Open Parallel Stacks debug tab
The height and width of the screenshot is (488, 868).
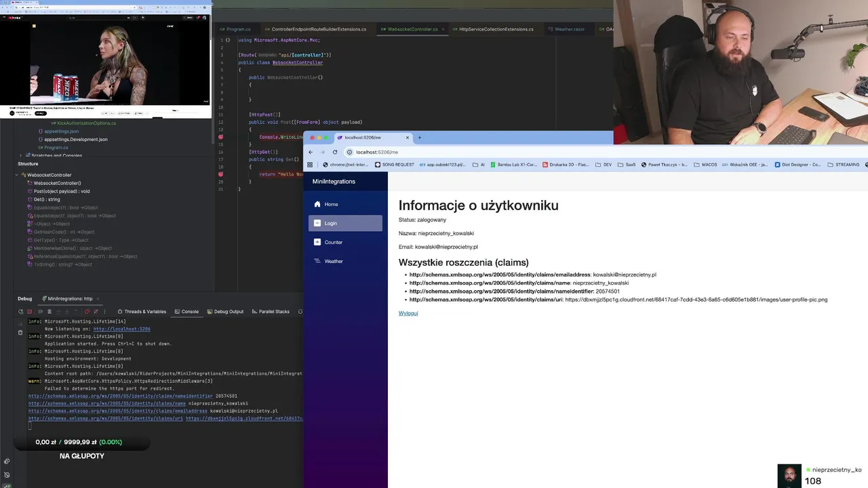271,312
